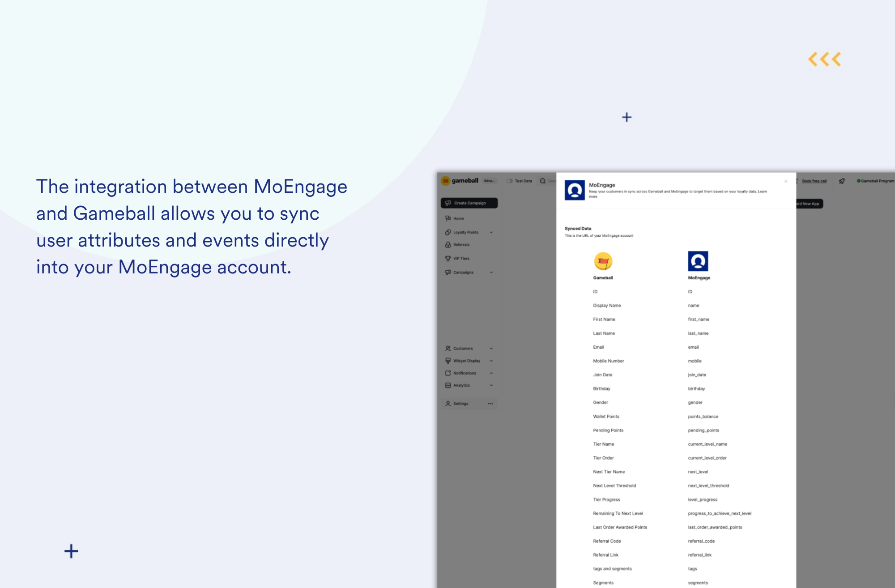895x588 pixels.
Task: Select Campaigns in the sidebar
Action: point(463,273)
